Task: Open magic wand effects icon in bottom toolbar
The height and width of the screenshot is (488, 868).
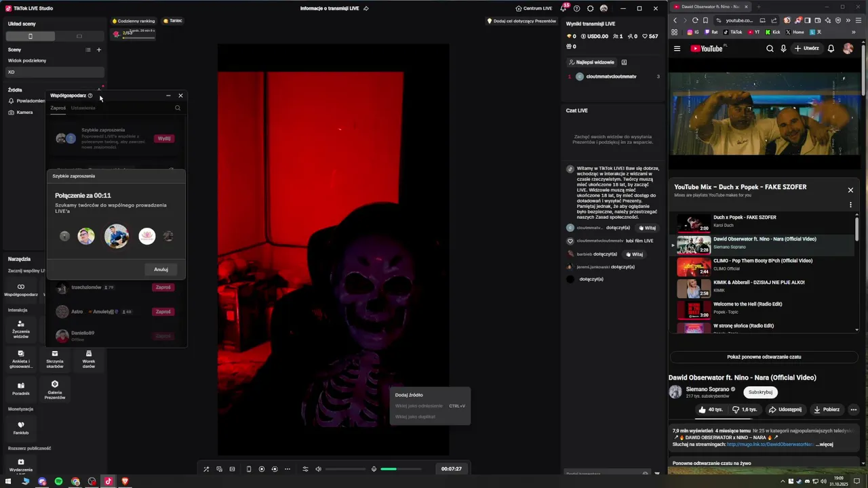Action: coord(206,469)
